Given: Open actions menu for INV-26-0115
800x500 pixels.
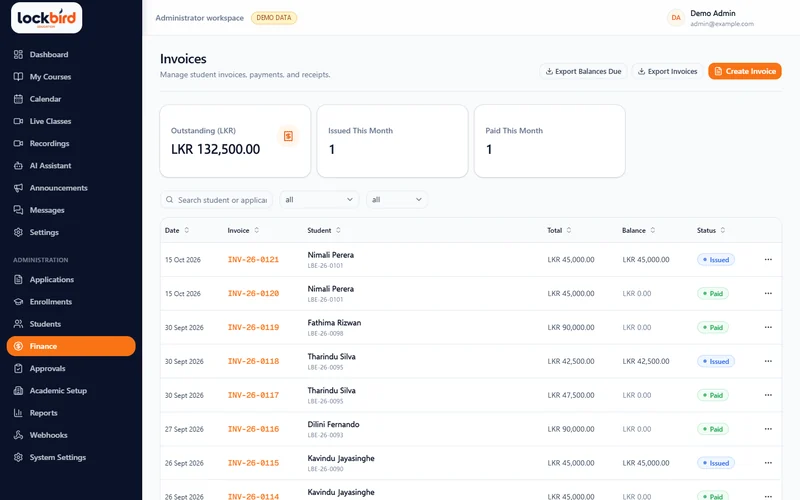Looking at the screenshot, I should coord(768,463).
